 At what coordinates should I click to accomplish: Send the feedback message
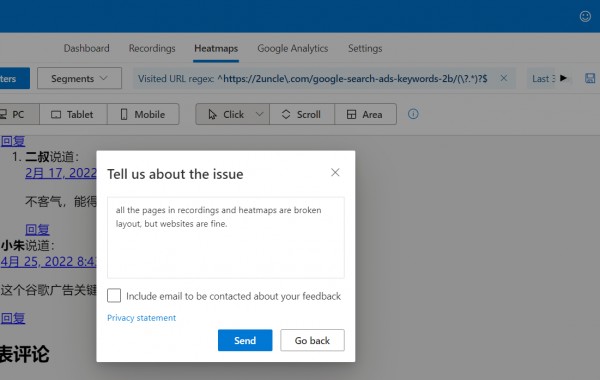pos(245,340)
